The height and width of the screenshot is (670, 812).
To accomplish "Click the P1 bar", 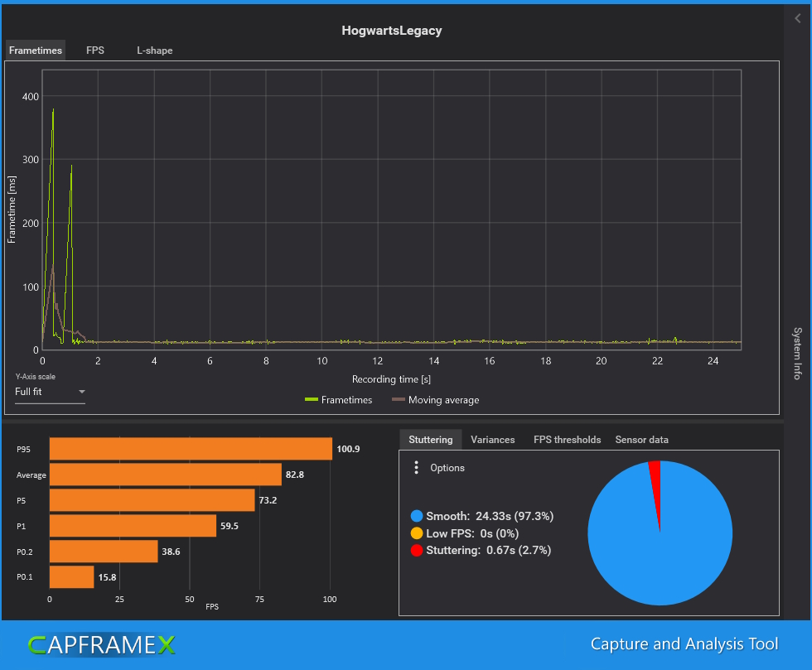I will [x=133, y=526].
